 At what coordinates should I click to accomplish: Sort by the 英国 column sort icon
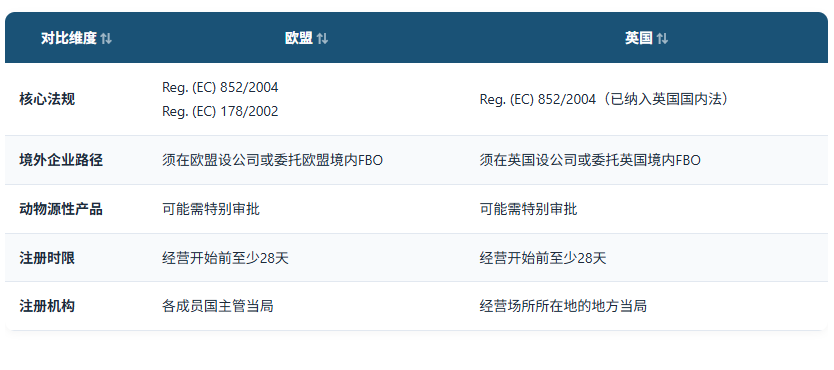point(662,39)
